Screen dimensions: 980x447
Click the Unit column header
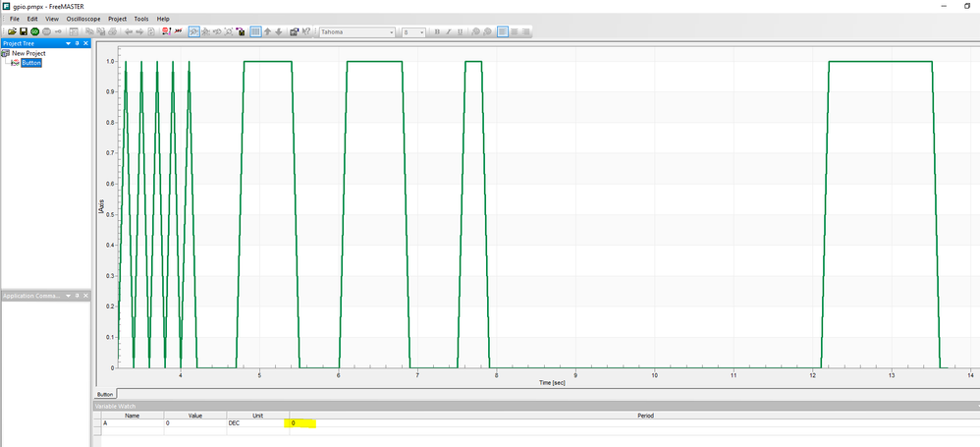pyautogui.click(x=257, y=416)
